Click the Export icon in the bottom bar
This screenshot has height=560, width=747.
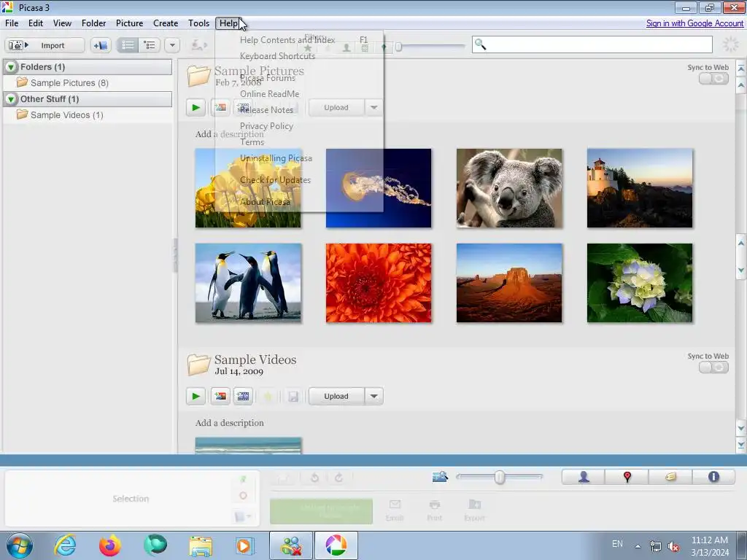474,510
